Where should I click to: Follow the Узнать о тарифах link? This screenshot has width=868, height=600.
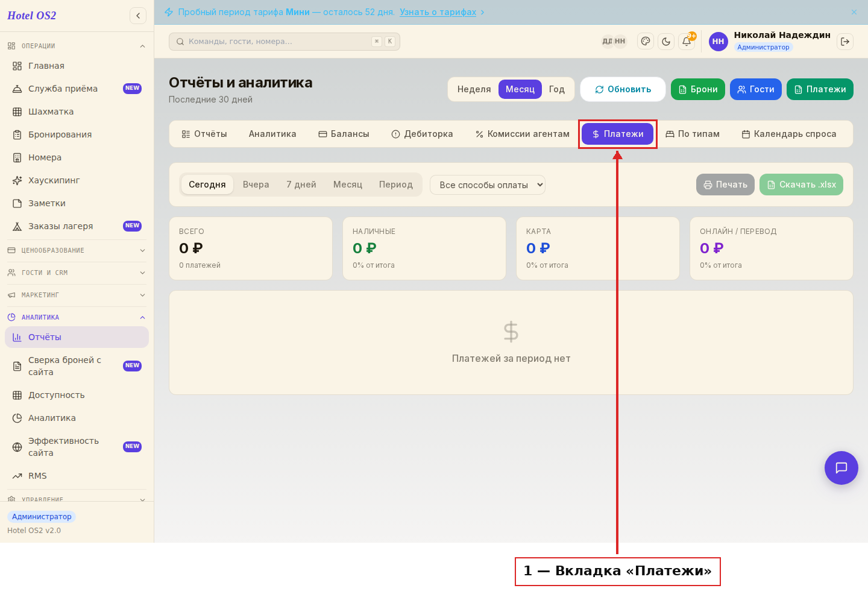click(438, 12)
